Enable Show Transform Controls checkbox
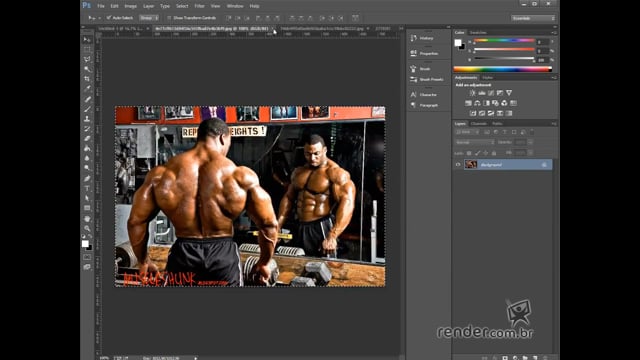Image resolution: width=640 pixels, height=360 pixels. [x=169, y=18]
